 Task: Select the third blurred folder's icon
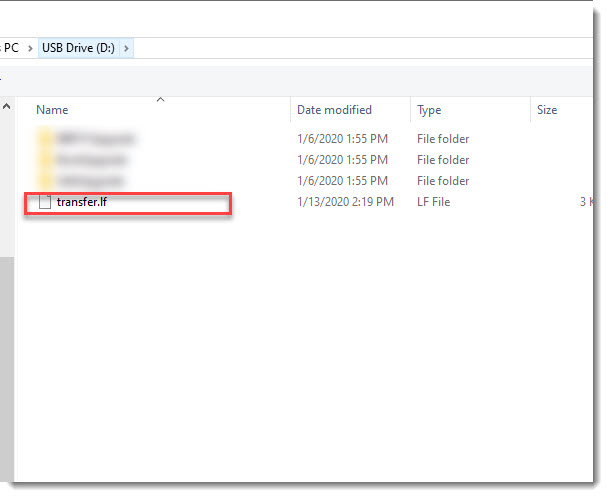[44, 181]
